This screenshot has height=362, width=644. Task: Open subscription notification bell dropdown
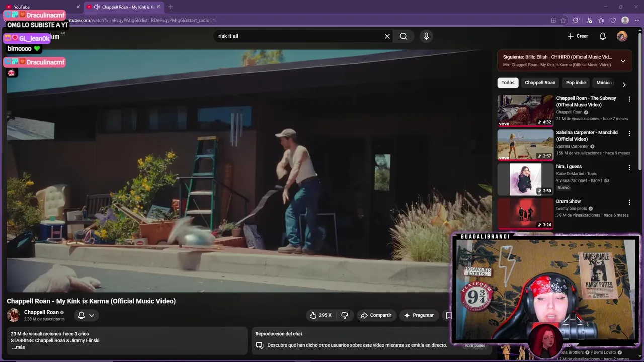(x=86, y=315)
